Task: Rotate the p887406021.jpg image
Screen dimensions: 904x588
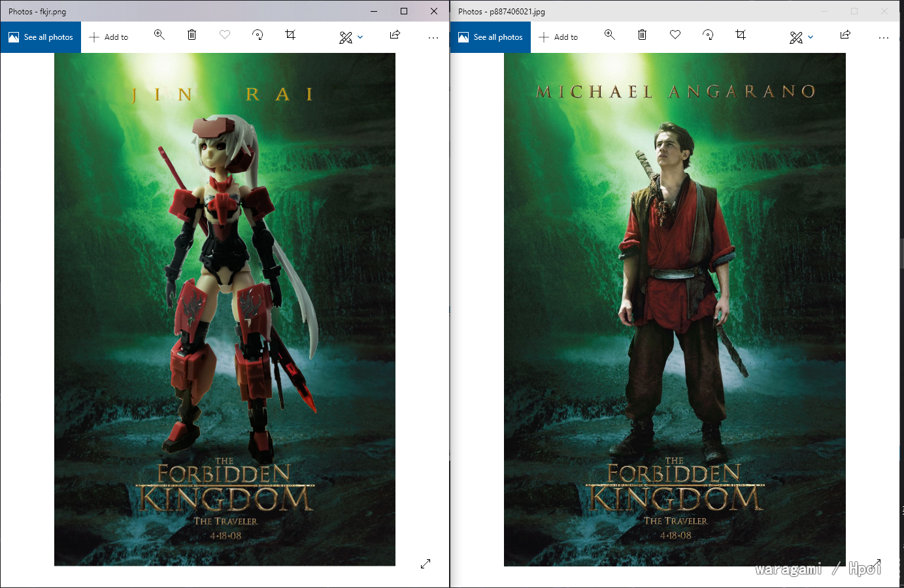Action: pyautogui.click(x=708, y=35)
